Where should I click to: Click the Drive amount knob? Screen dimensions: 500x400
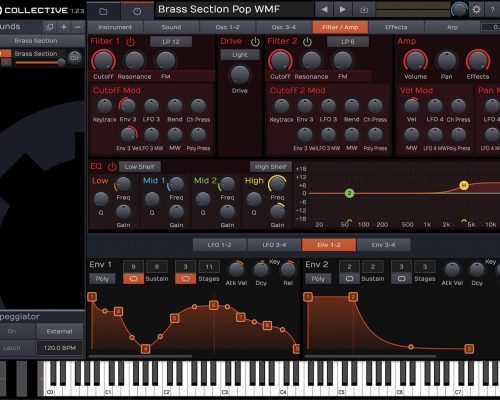coord(240,75)
